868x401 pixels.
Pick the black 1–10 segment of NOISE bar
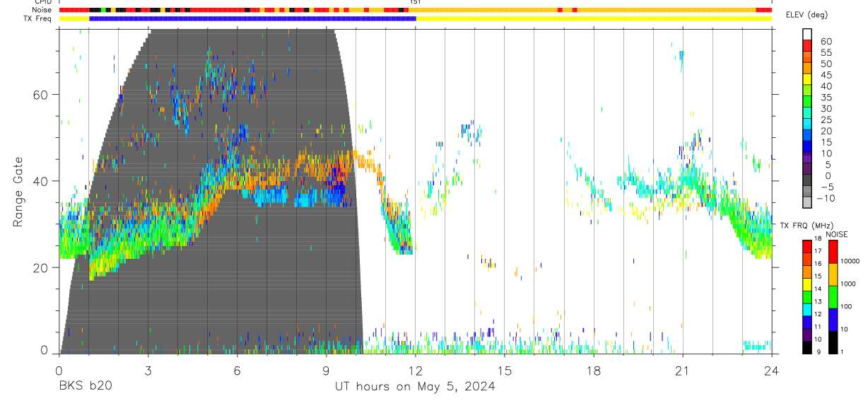tap(833, 342)
